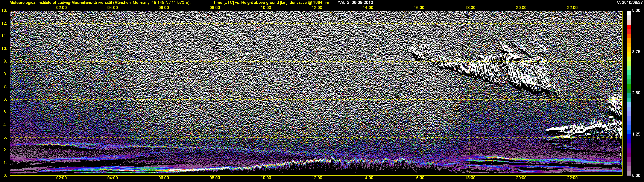Select the 14:00 label on the top time axis
This screenshot has width=644, height=182.
(x=368, y=8)
